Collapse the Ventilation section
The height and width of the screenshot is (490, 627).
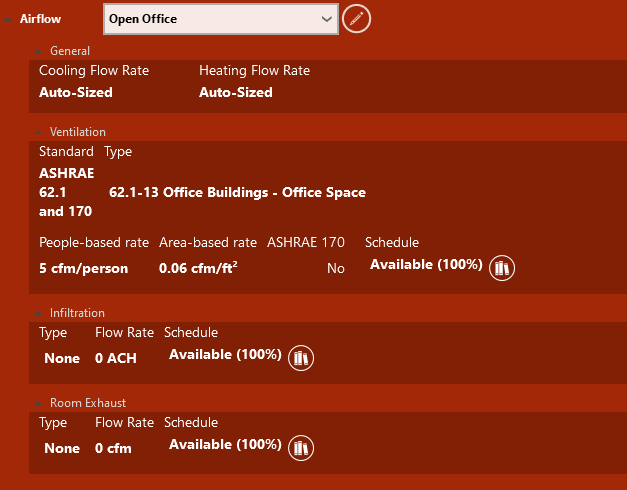pyautogui.click(x=38, y=132)
